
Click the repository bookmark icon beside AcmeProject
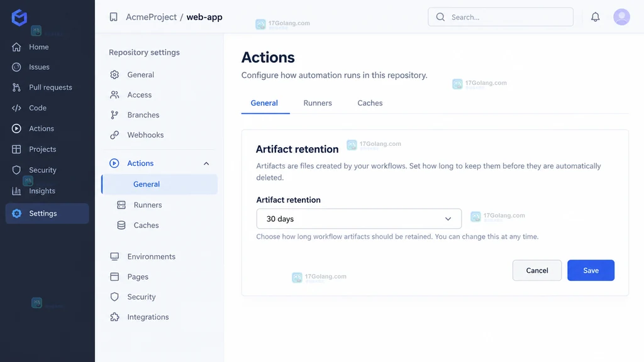pyautogui.click(x=113, y=17)
